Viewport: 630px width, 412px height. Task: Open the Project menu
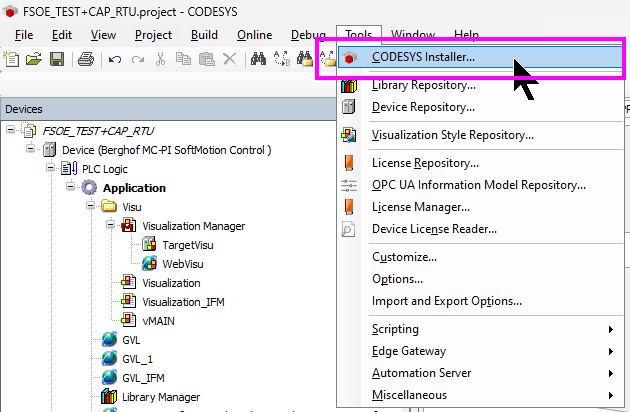pos(153,35)
